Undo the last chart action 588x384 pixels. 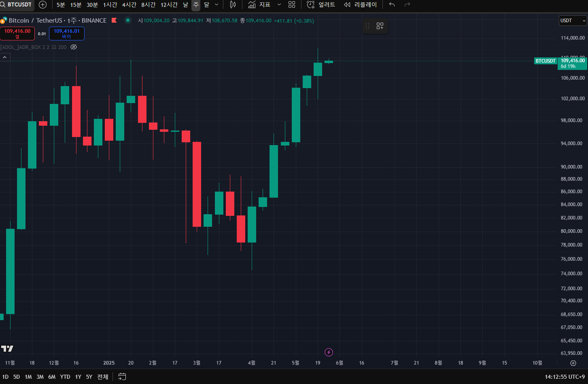392,5
